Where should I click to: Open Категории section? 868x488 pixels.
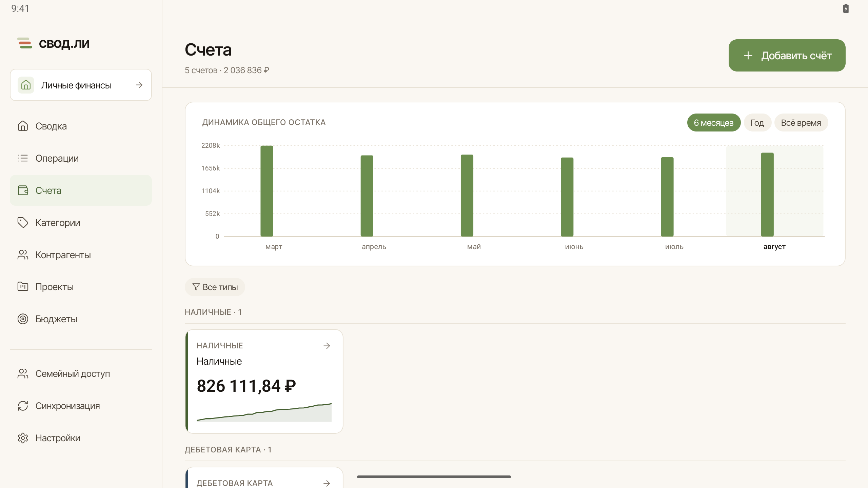pos(81,223)
